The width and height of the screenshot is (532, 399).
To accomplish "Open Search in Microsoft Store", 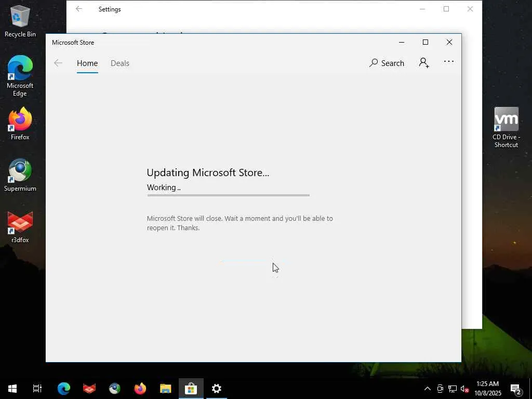I will pyautogui.click(x=387, y=63).
